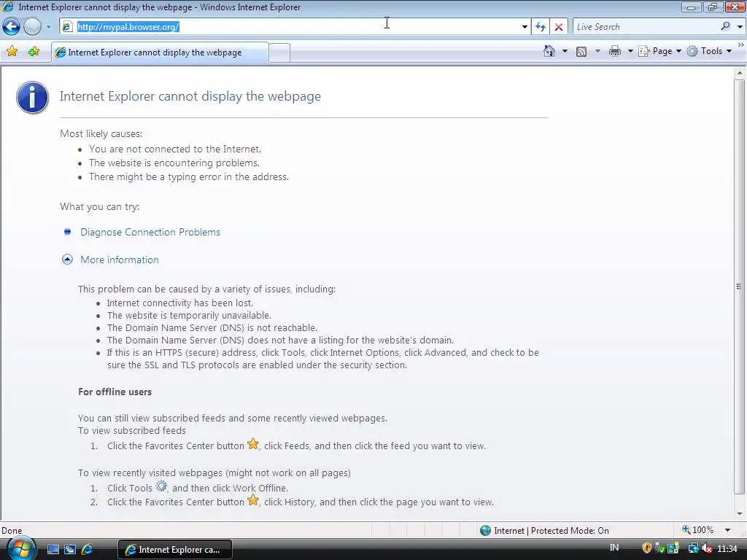747x560 pixels.
Task: Click the network connection tray icon
Action: tap(693, 548)
